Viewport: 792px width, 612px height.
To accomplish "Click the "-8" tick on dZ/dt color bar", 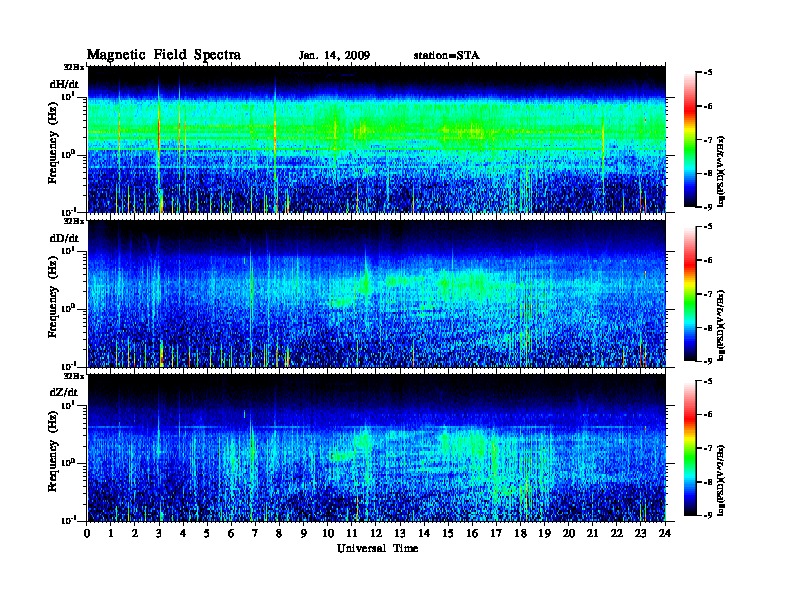I will point(708,482).
